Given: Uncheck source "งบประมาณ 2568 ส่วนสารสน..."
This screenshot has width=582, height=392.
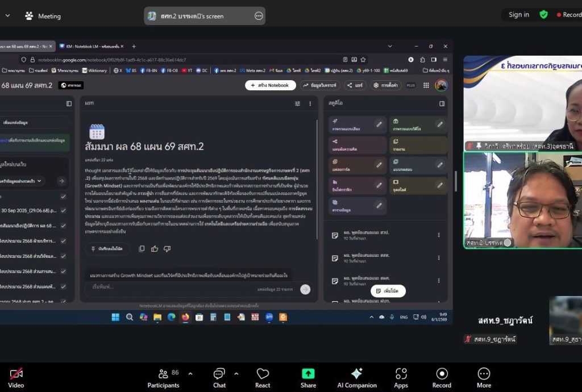Looking at the screenshot, I should click(64, 271).
